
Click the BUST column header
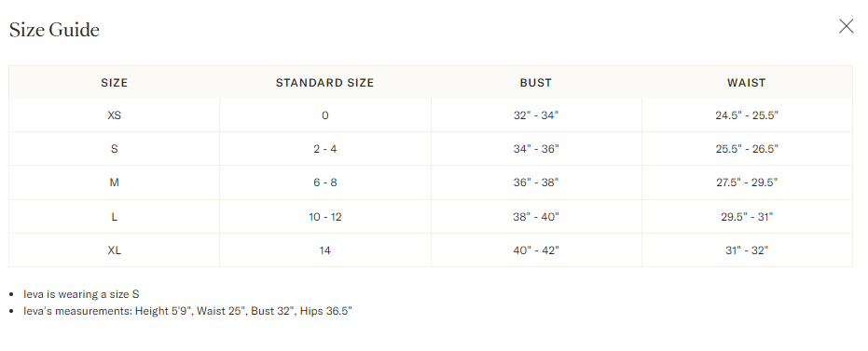(x=536, y=83)
